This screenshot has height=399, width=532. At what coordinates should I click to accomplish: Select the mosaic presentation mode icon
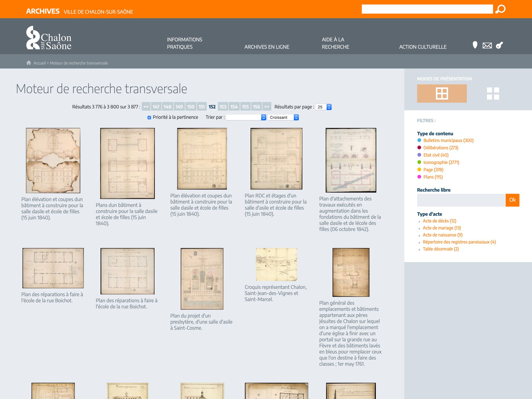[442, 93]
